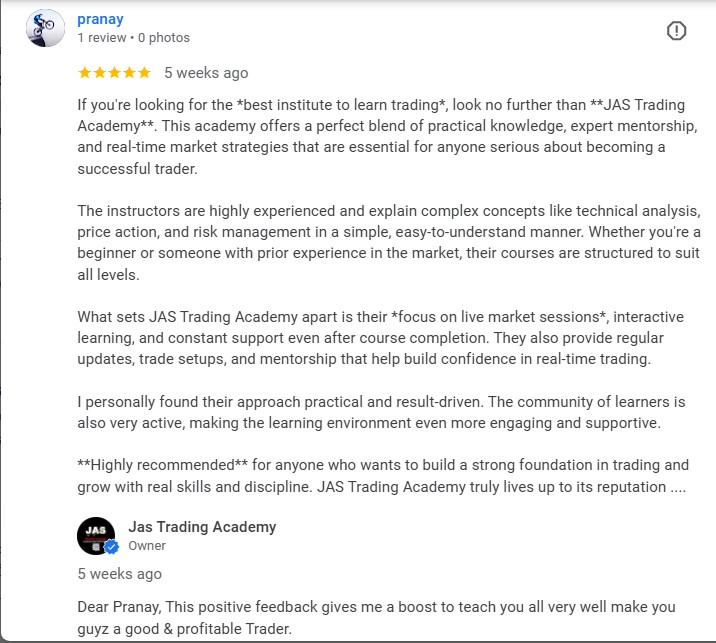Click the owner reply's '5 weeks ago' timestamp

coord(119,574)
